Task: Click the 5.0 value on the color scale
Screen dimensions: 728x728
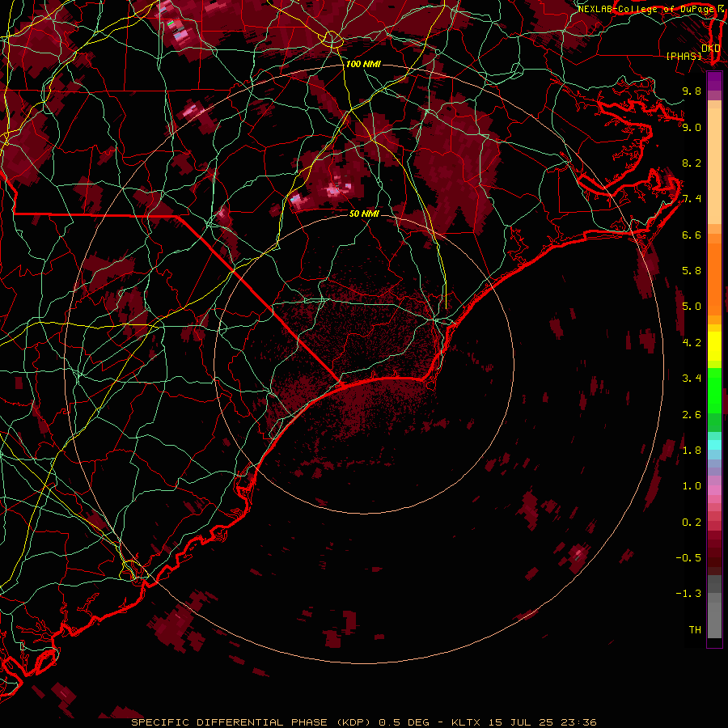Action: pyautogui.click(x=692, y=307)
